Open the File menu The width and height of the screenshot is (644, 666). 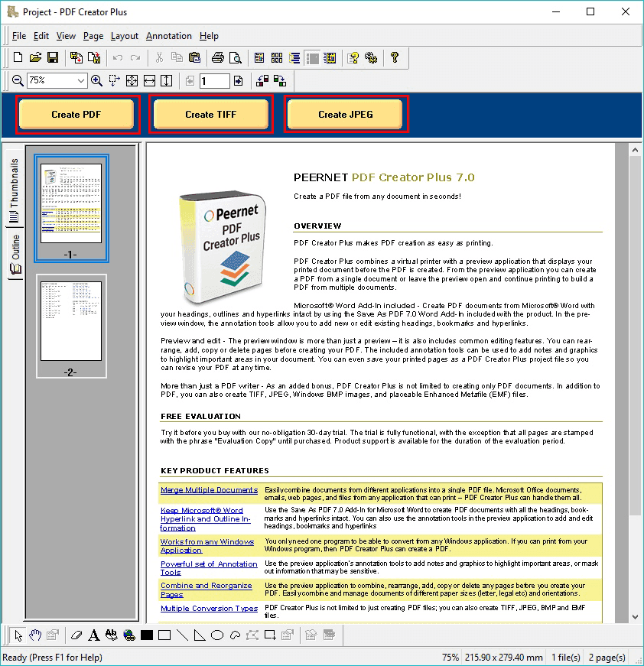(19, 36)
